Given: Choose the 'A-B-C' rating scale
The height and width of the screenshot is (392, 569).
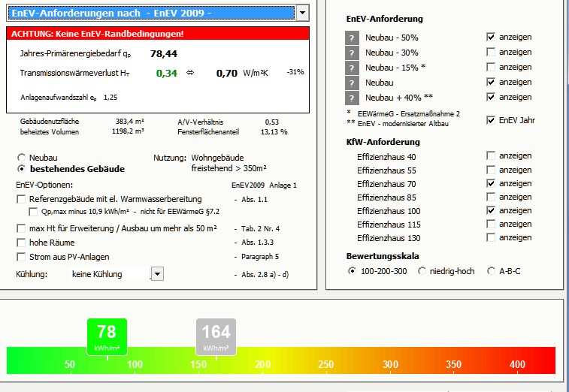Looking at the screenshot, I should pyautogui.click(x=492, y=271).
